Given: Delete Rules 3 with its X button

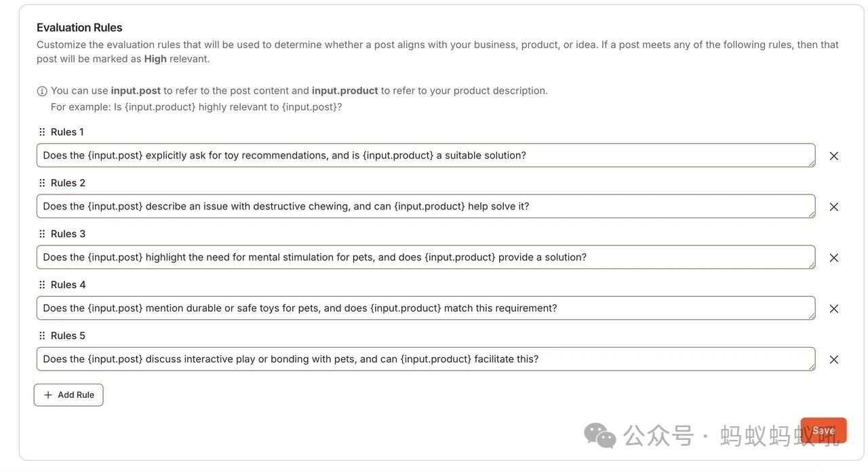Looking at the screenshot, I should 834,258.
